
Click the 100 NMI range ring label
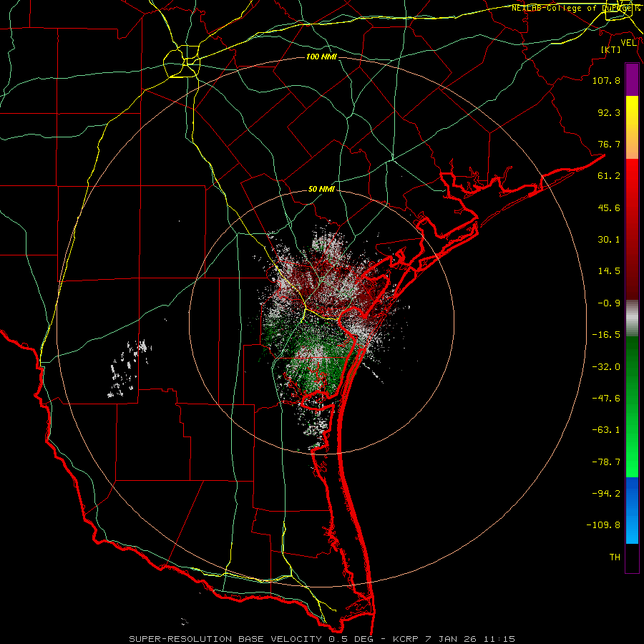[321, 57]
